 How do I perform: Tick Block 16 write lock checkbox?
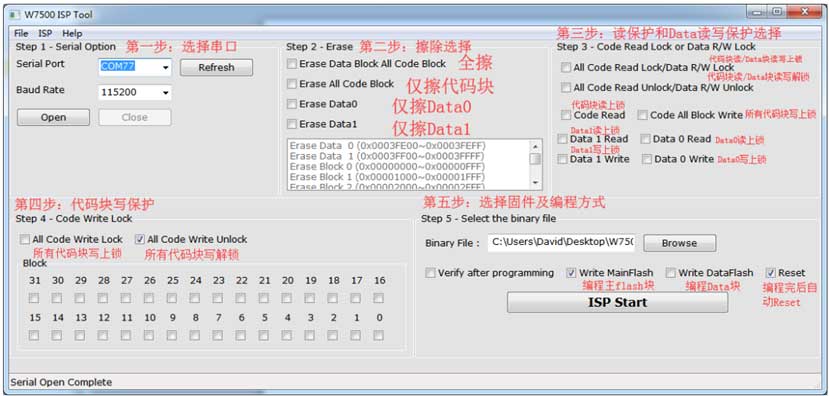[x=379, y=299]
